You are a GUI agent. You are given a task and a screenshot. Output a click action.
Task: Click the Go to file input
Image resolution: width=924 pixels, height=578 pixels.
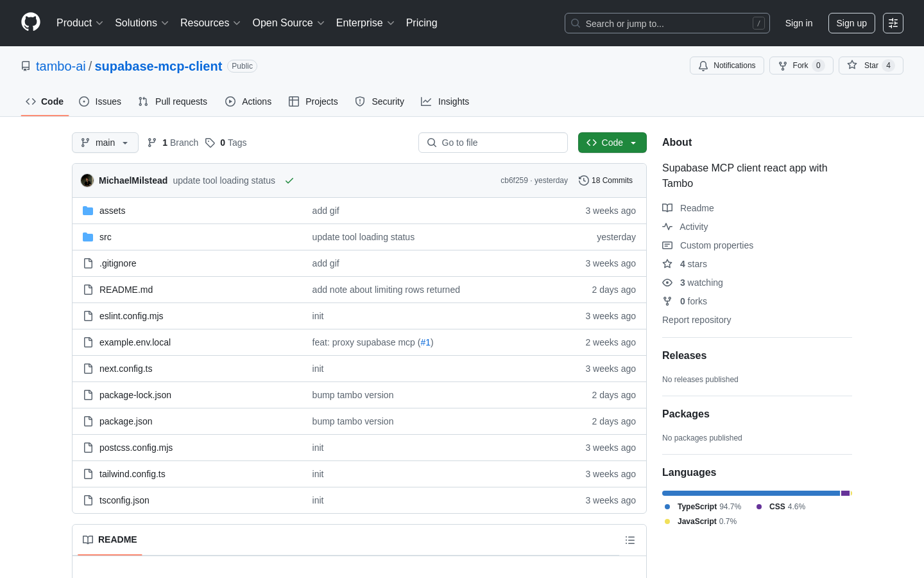[493, 143]
